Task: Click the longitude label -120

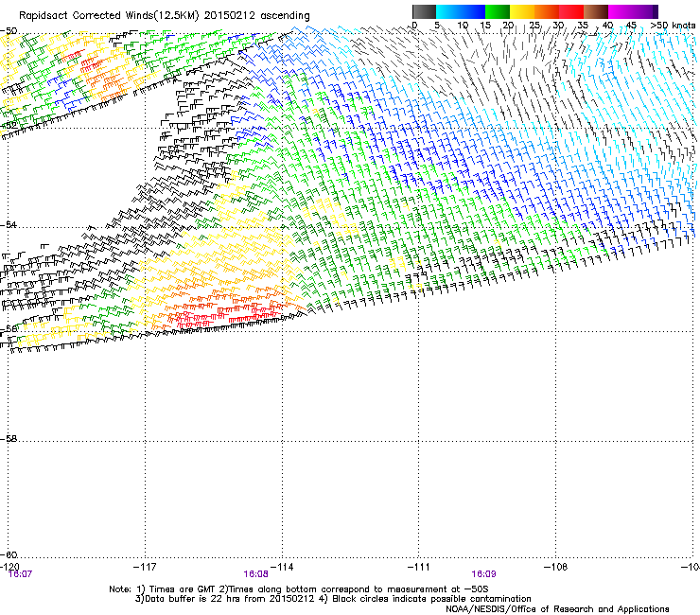Action: click(9, 567)
